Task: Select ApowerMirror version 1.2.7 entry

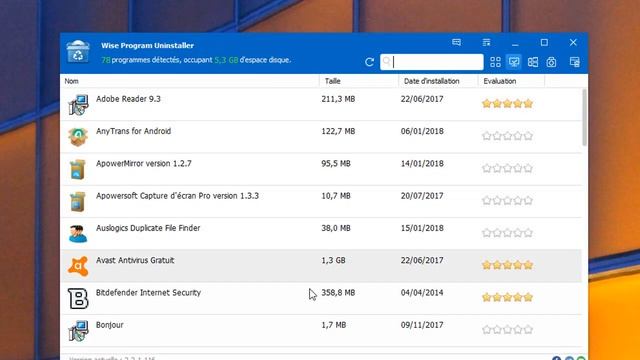Action: 321,169
